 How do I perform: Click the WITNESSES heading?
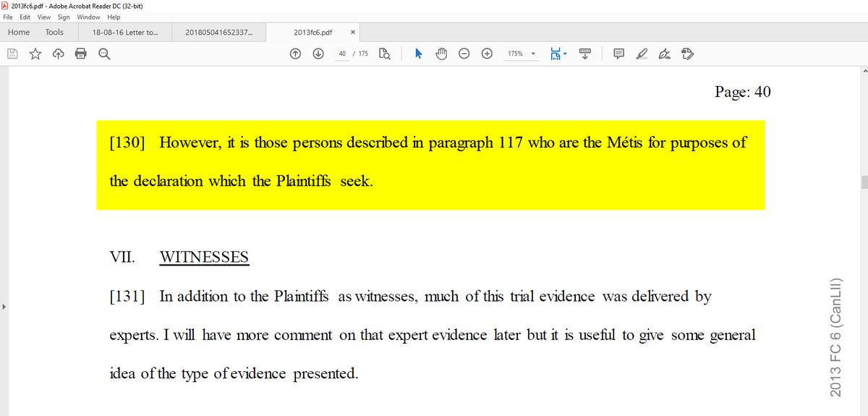(204, 257)
